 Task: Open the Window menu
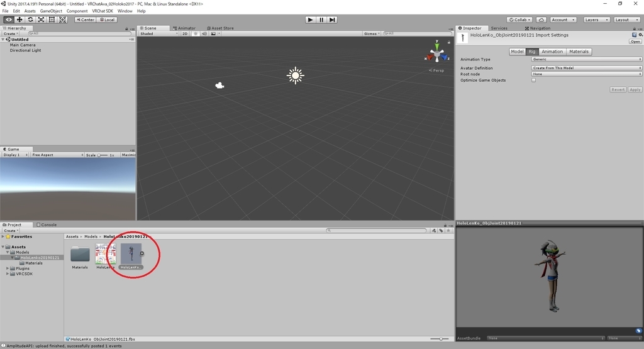[x=125, y=11]
